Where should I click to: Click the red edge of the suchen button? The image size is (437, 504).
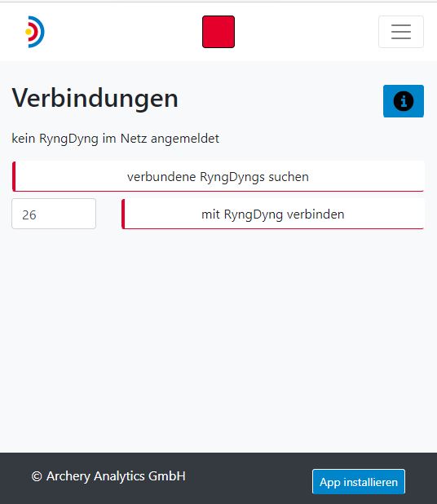(14, 176)
